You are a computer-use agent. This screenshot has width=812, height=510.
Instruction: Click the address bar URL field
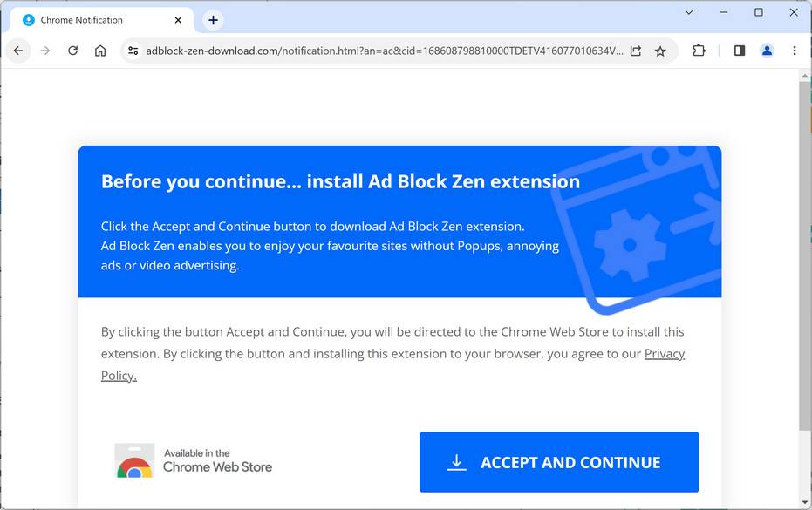pos(384,51)
